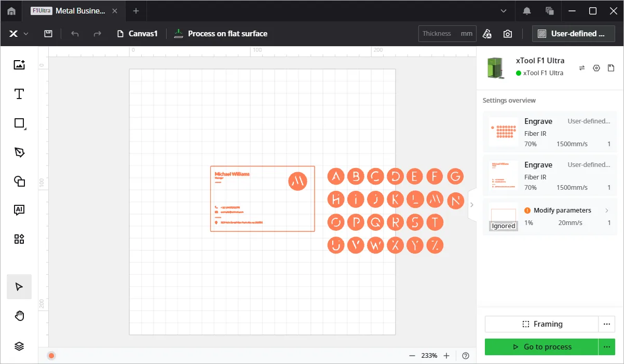This screenshot has width=624, height=364.
Task: Choose the Pen vector tool
Action: 19,152
